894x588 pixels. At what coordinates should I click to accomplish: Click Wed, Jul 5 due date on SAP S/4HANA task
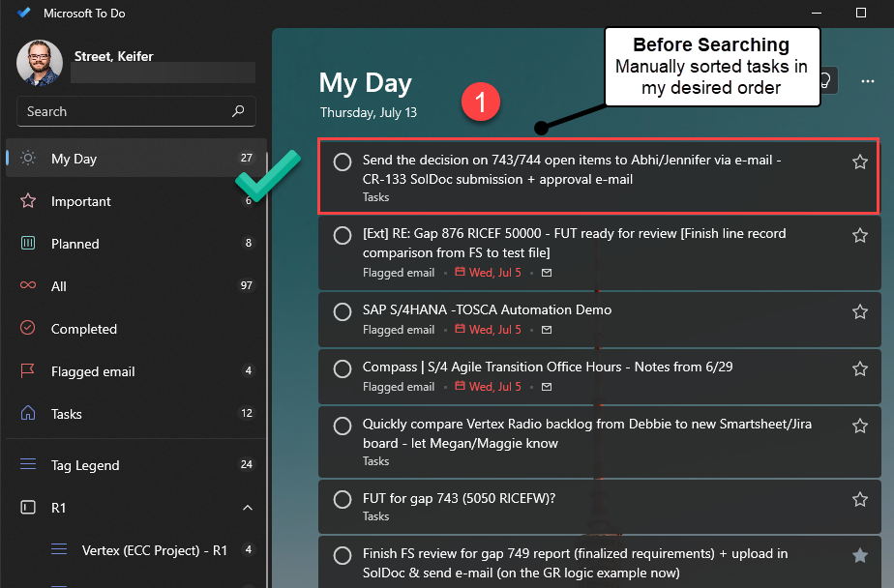[488, 330]
